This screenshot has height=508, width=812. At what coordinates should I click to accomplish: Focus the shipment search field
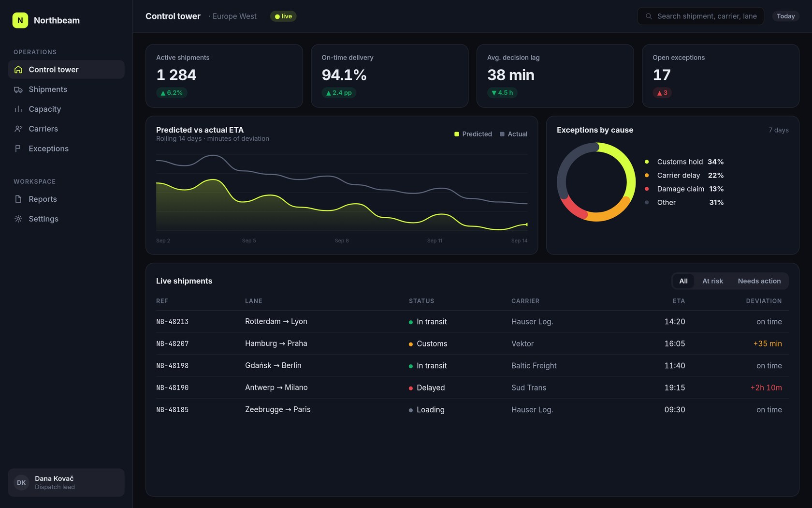pyautogui.click(x=700, y=16)
